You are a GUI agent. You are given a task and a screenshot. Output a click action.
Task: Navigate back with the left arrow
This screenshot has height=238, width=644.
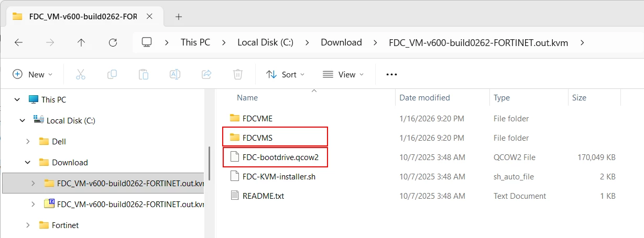click(18, 42)
